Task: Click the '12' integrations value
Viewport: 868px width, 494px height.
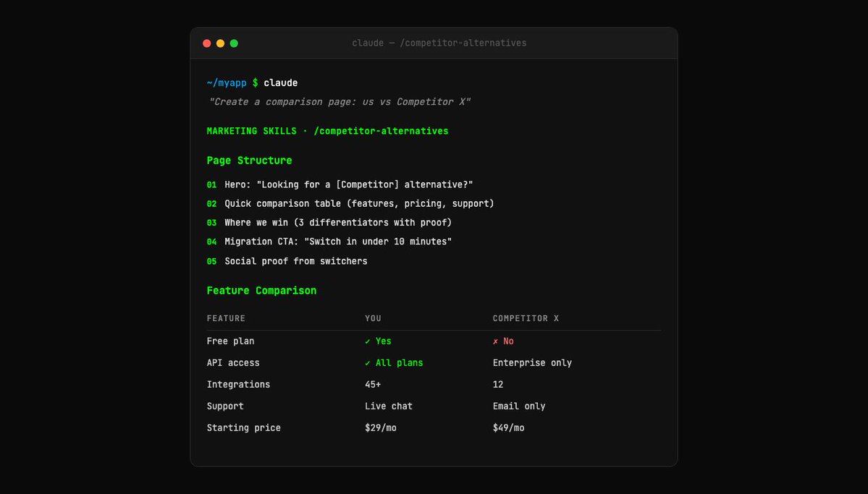Action: click(x=498, y=385)
